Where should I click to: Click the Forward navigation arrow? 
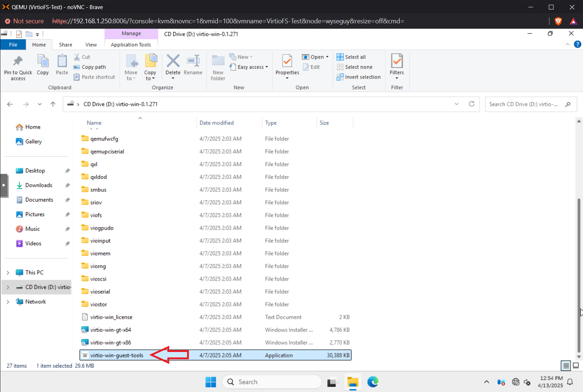(x=25, y=104)
